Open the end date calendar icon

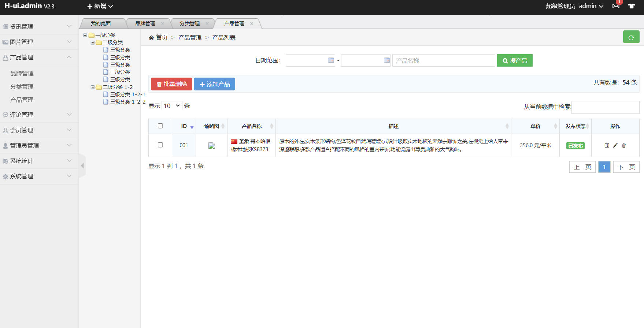(x=387, y=60)
